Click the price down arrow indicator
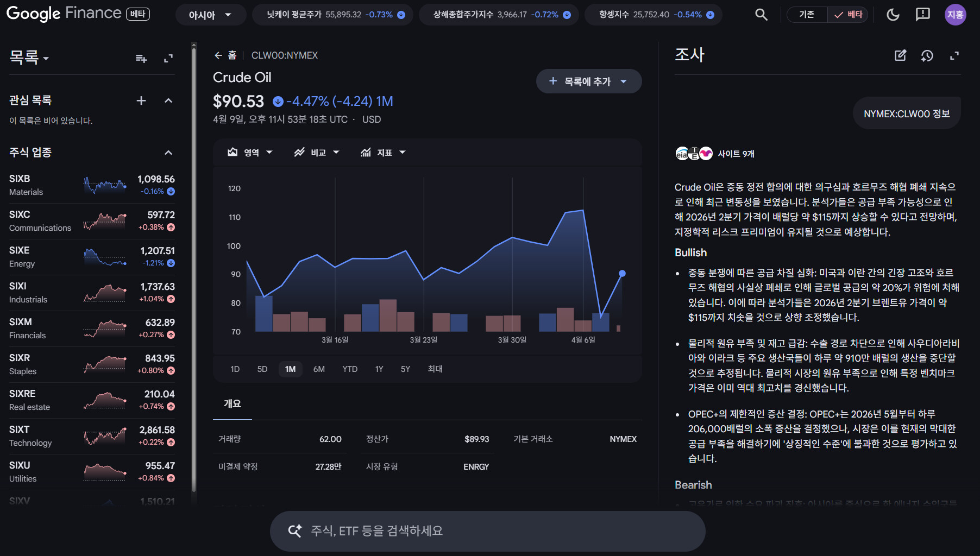Image resolution: width=980 pixels, height=556 pixels. pos(278,101)
